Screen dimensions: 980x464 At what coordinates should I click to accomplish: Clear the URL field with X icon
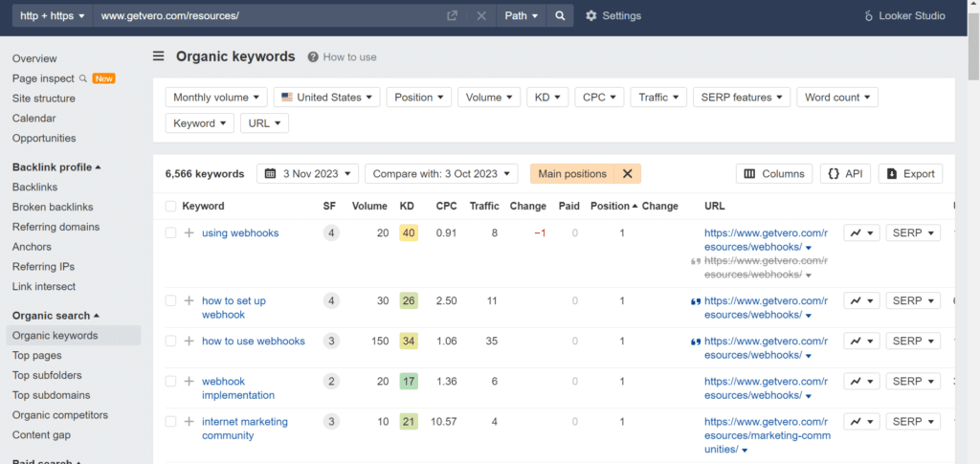(x=481, y=16)
